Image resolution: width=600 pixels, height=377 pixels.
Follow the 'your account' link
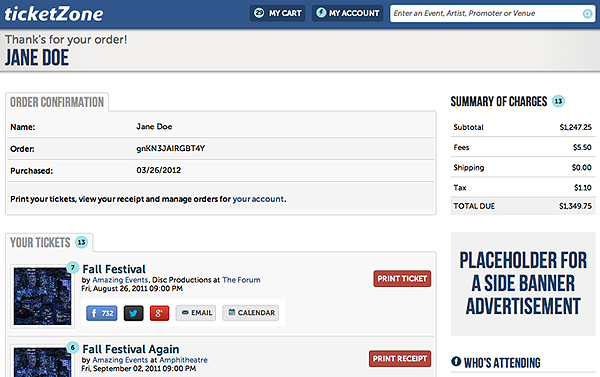point(258,199)
